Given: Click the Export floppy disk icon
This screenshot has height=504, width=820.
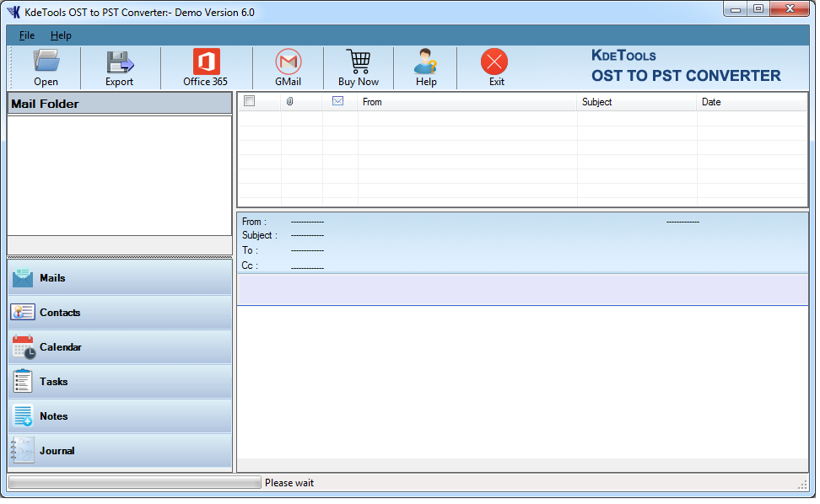Looking at the screenshot, I should (121, 62).
